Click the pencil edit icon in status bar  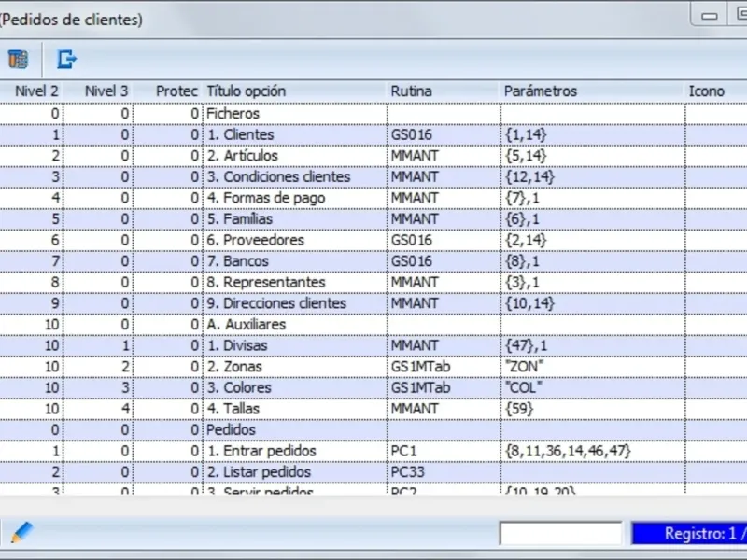[21, 532]
